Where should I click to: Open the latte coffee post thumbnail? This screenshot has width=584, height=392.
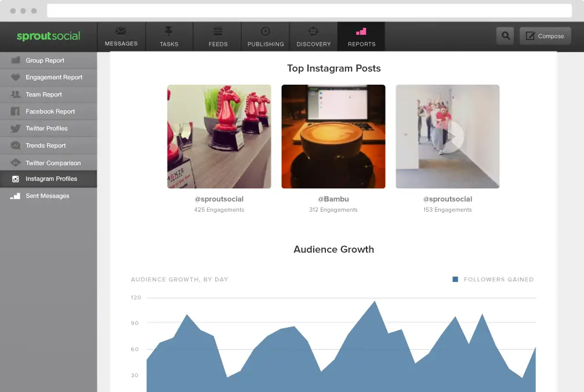point(333,136)
